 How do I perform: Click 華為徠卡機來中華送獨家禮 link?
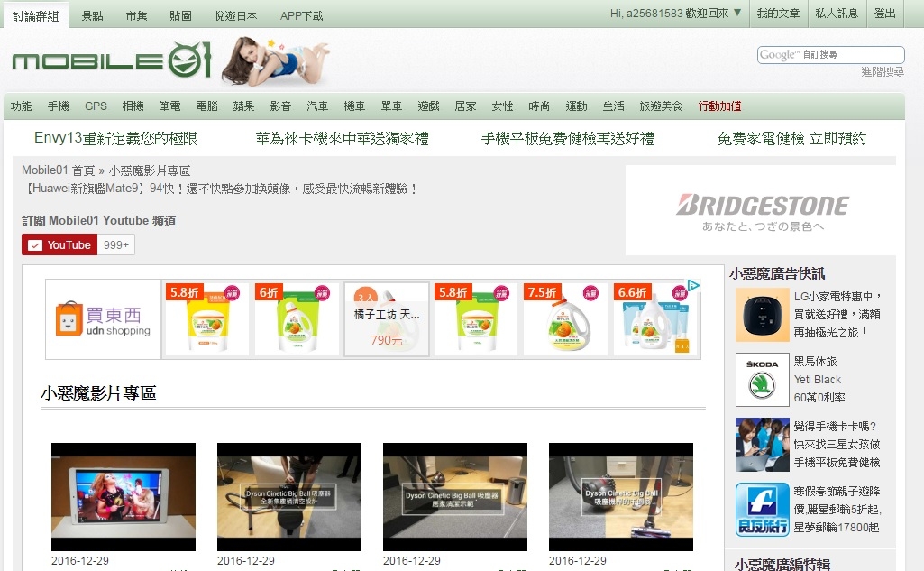coord(343,139)
